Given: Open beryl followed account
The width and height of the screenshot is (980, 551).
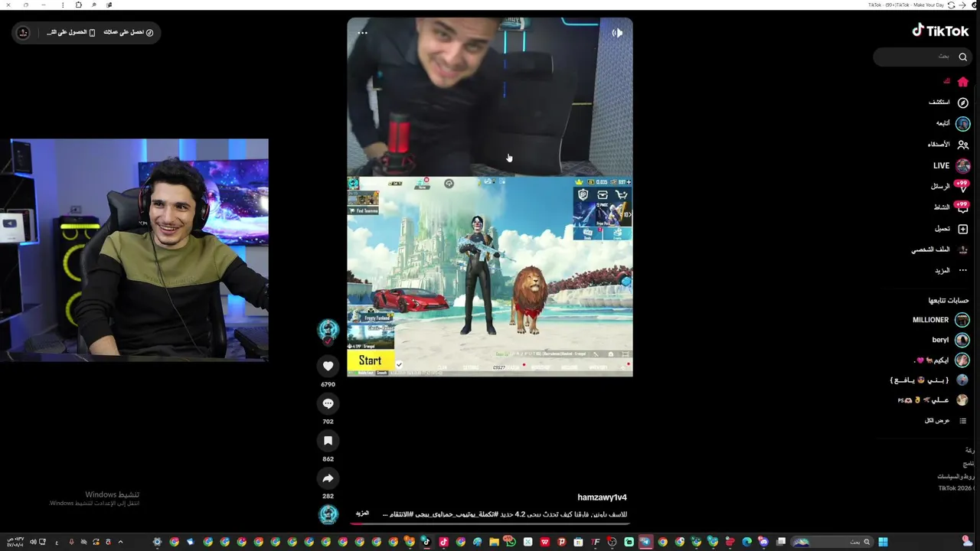Looking at the screenshot, I should [x=951, y=340].
